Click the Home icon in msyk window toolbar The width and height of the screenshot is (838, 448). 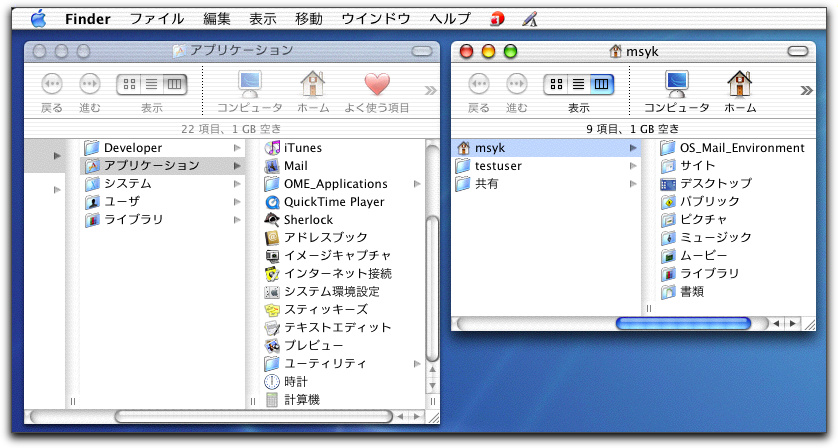pos(739,84)
